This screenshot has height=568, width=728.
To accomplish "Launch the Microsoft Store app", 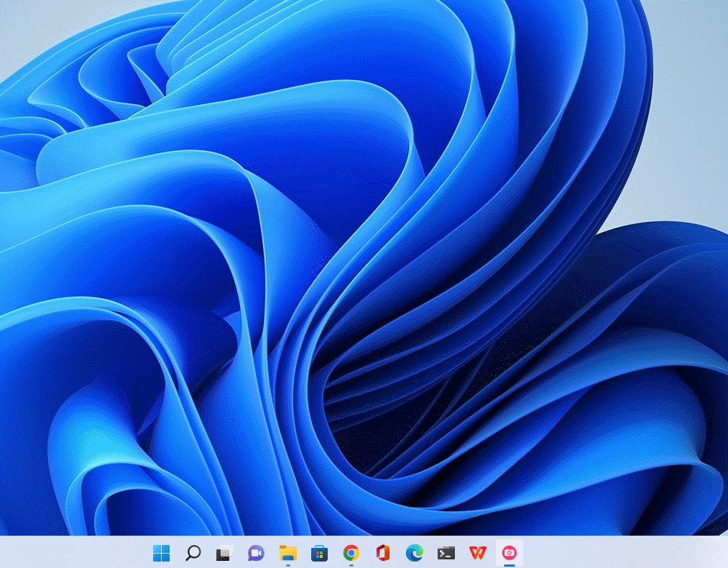I will pos(319,553).
